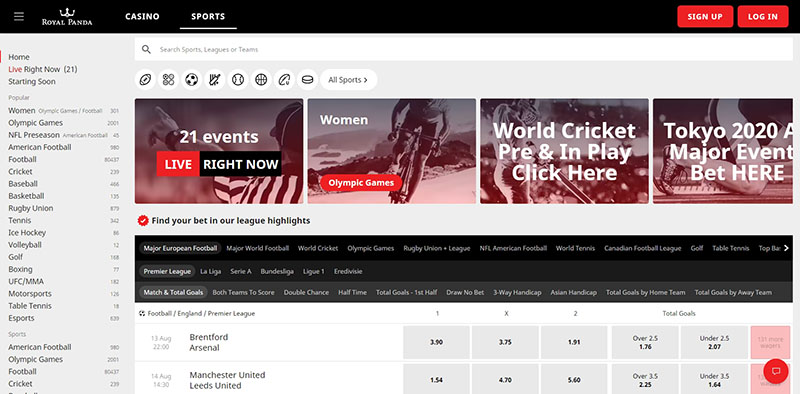Select the baseball sport icon
800x394 pixels.
coord(238,80)
